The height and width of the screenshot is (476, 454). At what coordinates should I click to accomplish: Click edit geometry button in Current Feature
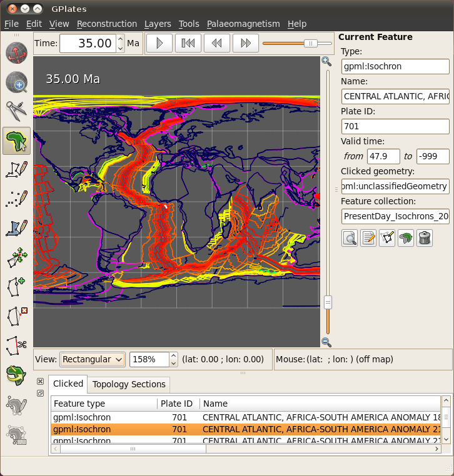click(387, 238)
